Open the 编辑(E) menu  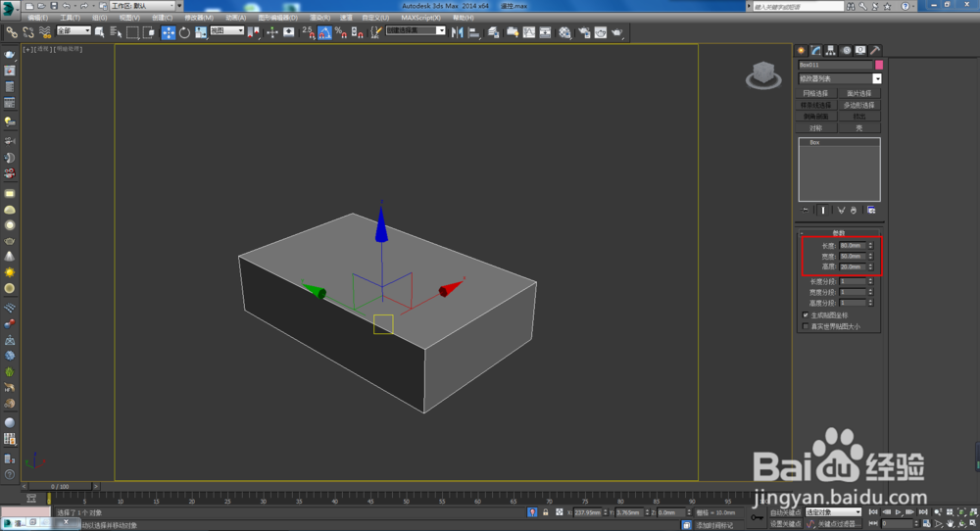pyautogui.click(x=38, y=18)
